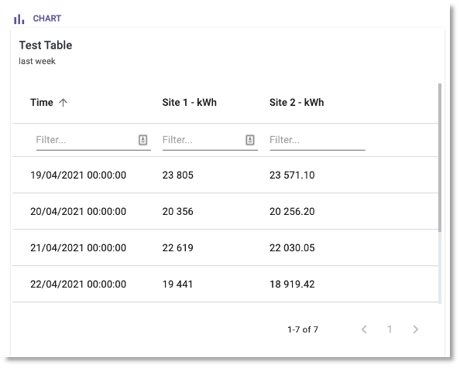This screenshot has height=368, width=460.
Task: Open filter options icon in Site 1 column
Action: [250, 140]
